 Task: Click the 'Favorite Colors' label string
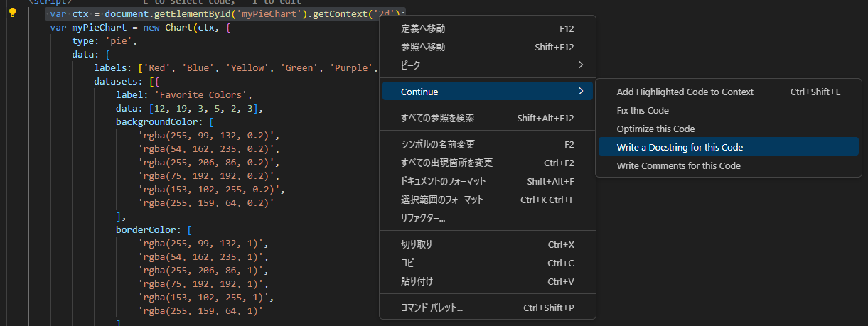pos(201,94)
